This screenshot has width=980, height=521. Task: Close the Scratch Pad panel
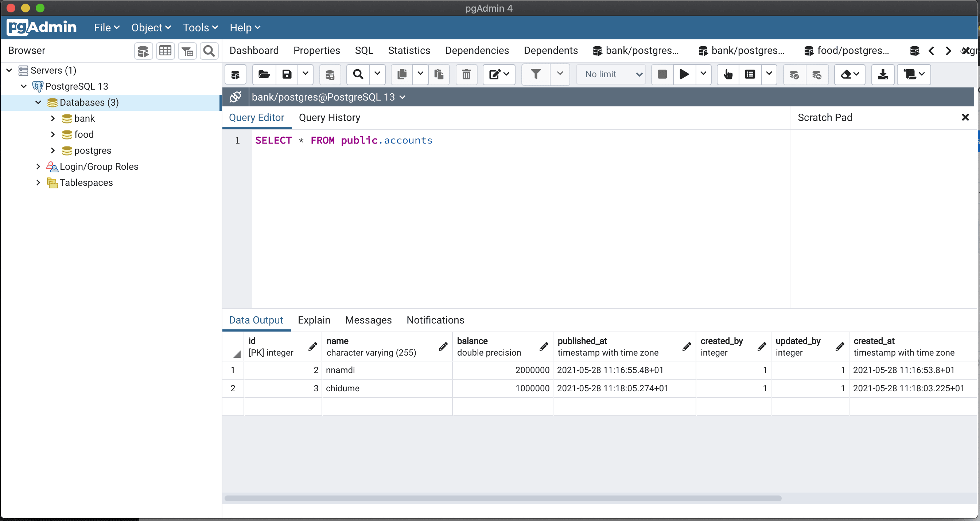[x=965, y=118]
